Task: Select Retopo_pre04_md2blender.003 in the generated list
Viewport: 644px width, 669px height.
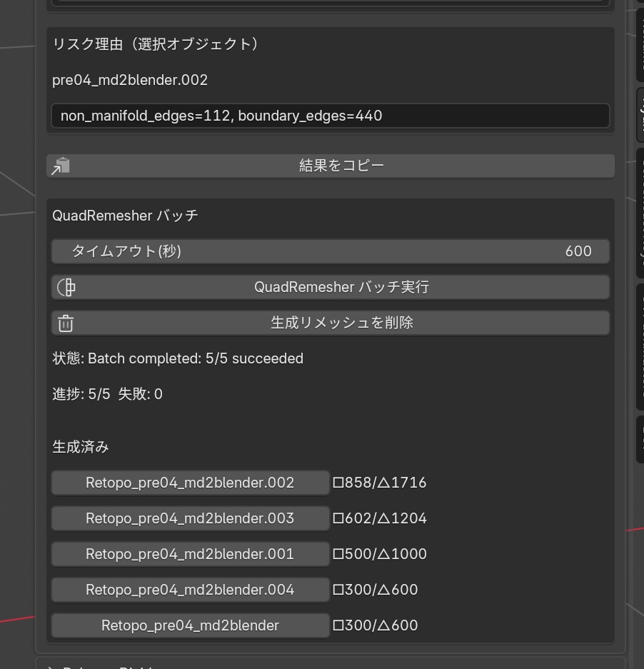Action: pos(190,518)
